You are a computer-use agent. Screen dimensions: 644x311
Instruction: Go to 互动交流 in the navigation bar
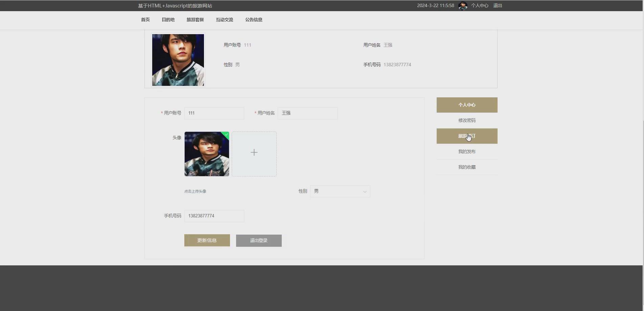[x=224, y=20]
